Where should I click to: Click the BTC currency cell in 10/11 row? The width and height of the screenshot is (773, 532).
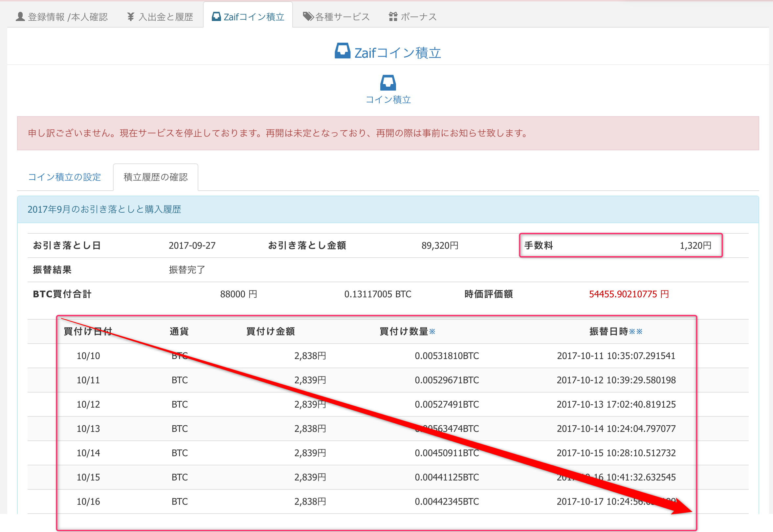pyautogui.click(x=180, y=380)
